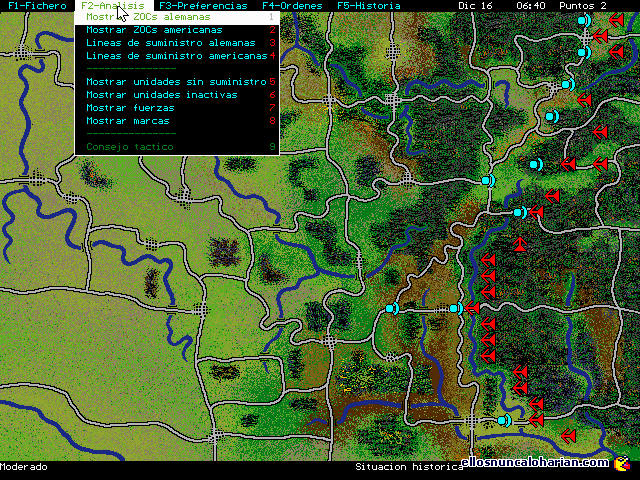Choose Lineas de suministro alemanas
640x480 pixels.
pyautogui.click(x=177, y=43)
